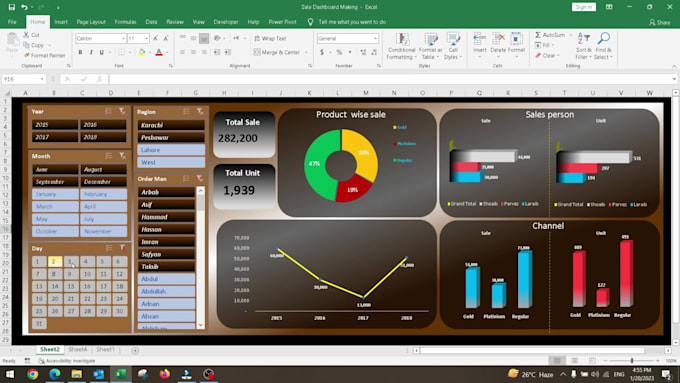Switch to the Page Layout tab
Screen dimensions: 680x383
(x=91, y=22)
